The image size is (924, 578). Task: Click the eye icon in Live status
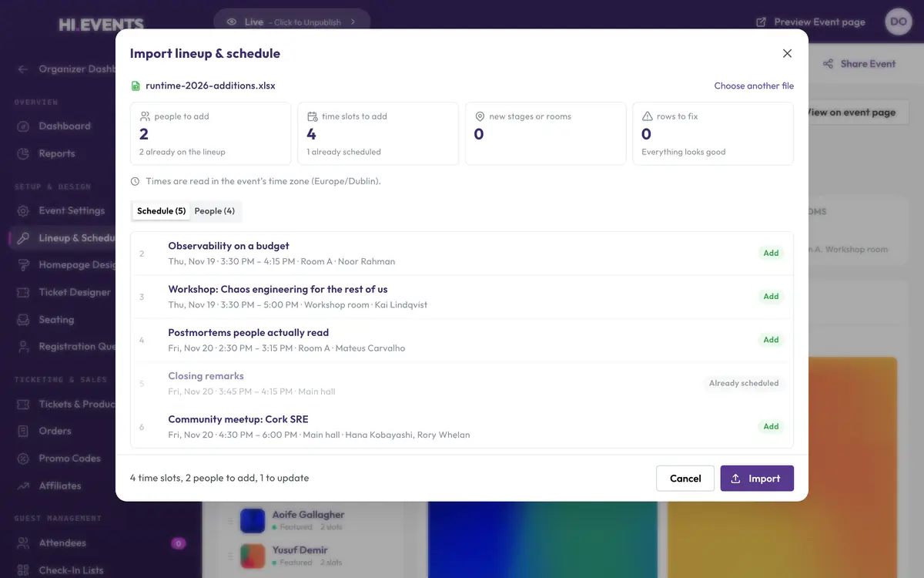click(232, 22)
